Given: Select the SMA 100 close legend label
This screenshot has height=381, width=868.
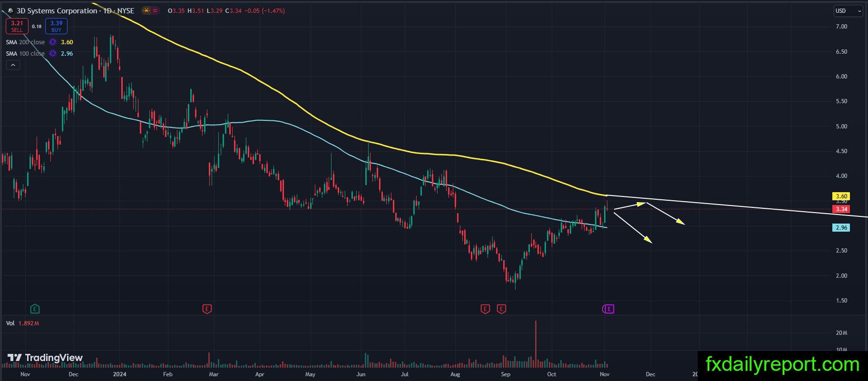Looking at the screenshot, I should click(x=25, y=53).
